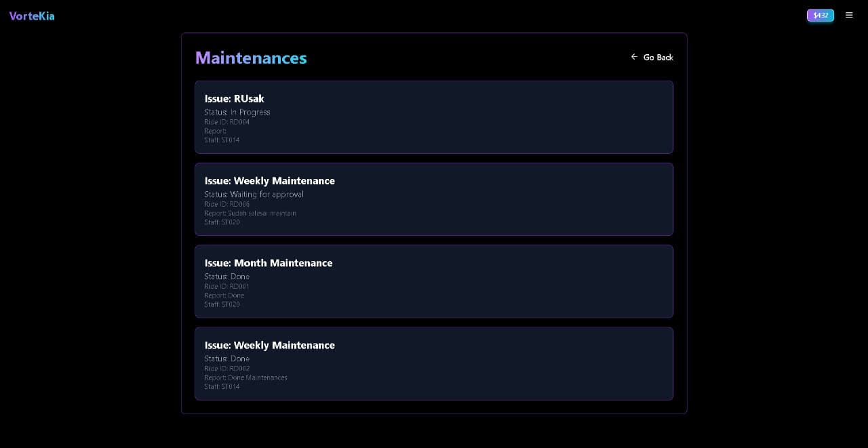This screenshot has height=448, width=868.
Task: Click the Ride ID RD001 text
Action: point(227,286)
